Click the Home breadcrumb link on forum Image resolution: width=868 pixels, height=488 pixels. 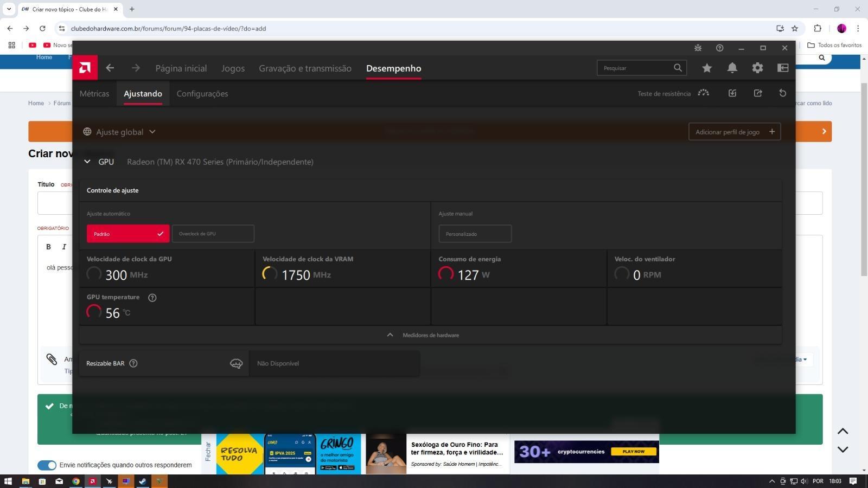[x=36, y=103]
